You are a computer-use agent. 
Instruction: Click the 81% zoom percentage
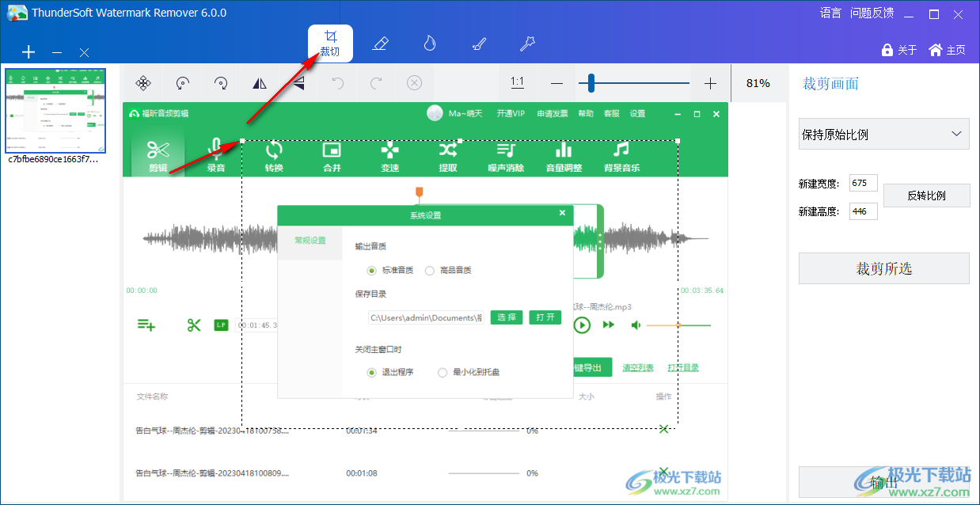[758, 83]
